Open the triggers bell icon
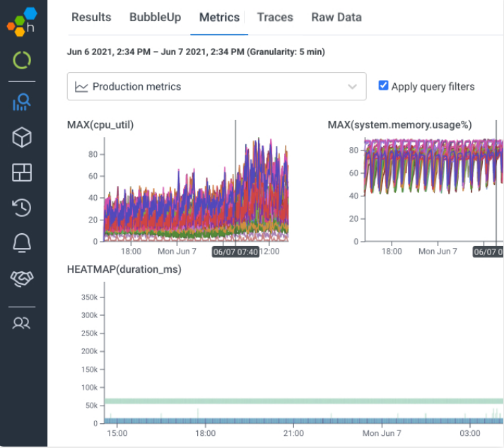 (22, 243)
